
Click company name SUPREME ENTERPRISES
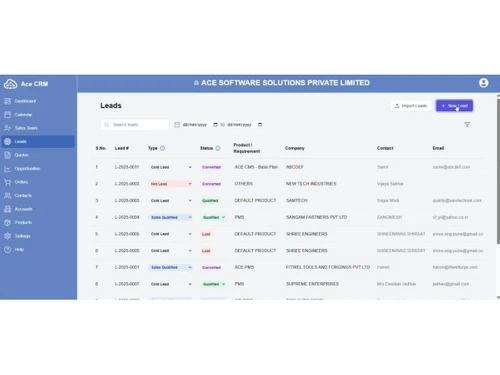tap(312, 284)
